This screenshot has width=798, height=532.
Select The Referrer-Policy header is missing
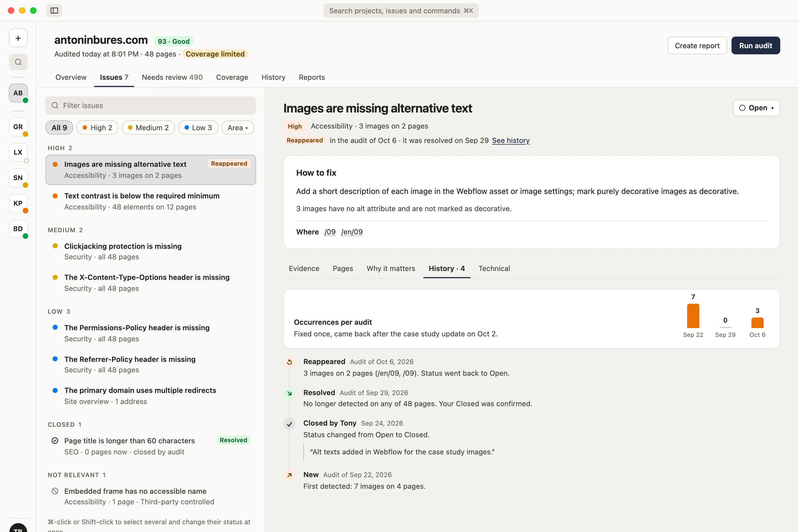pos(151,364)
